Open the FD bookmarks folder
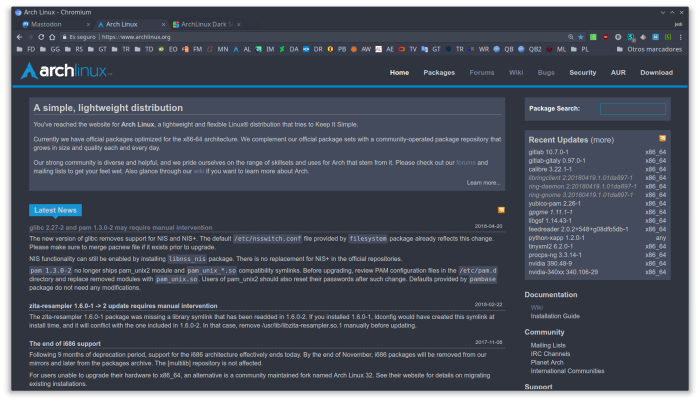The height and width of the screenshot is (402, 700). click(26, 50)
